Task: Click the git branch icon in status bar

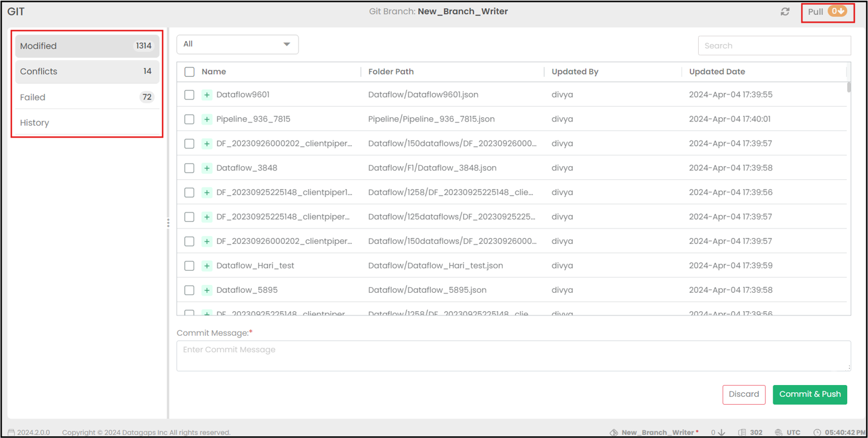Action: (x=614, y=433)
